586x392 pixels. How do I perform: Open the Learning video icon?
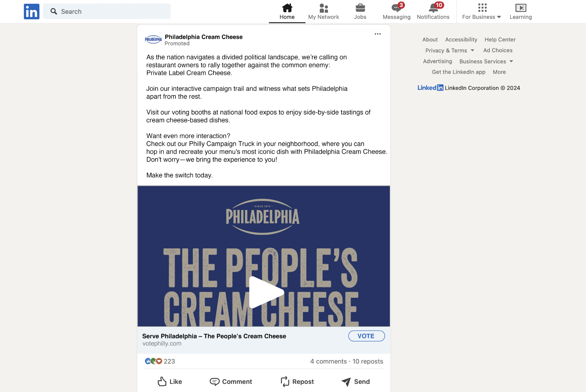[521, 8]
